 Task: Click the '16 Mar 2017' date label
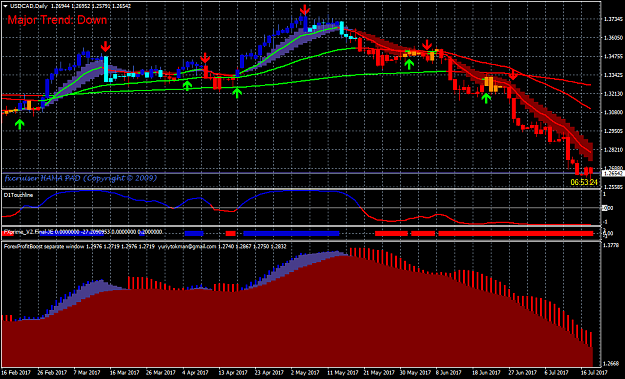pyautogui.click(x=124, y=373)
